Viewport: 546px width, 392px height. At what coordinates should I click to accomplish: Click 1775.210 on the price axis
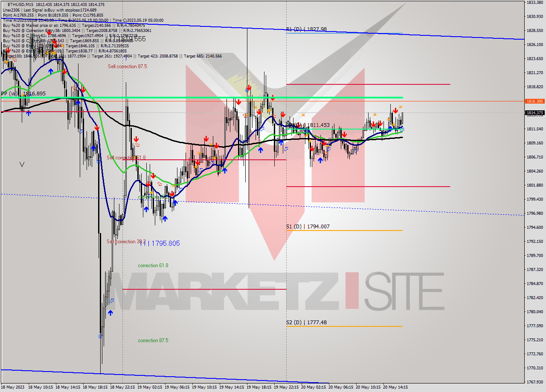(534, 340)
